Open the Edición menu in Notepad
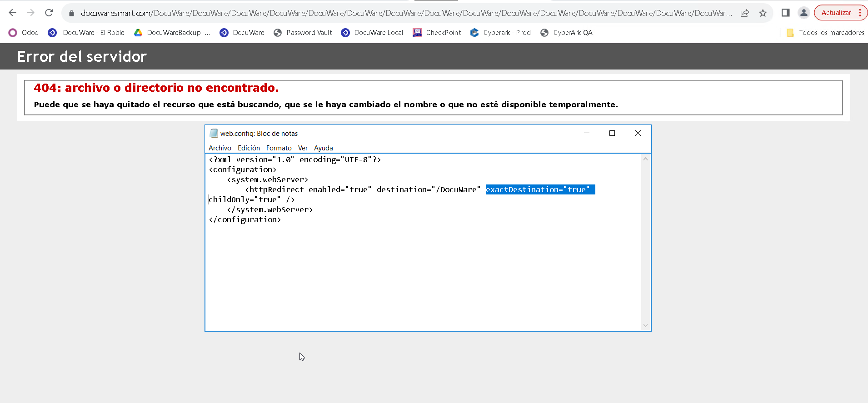The height and width of the screenshot is (403, 868). 249,148
